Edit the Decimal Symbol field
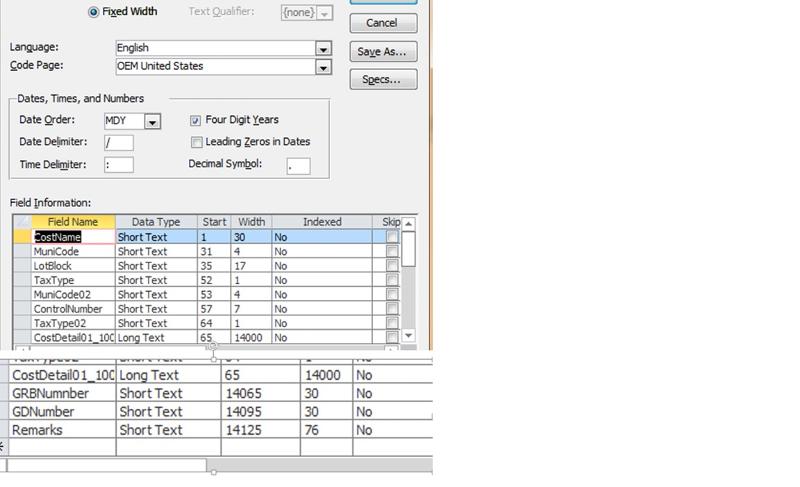Screen dimensions: 800x487 (x=297, y=166)
